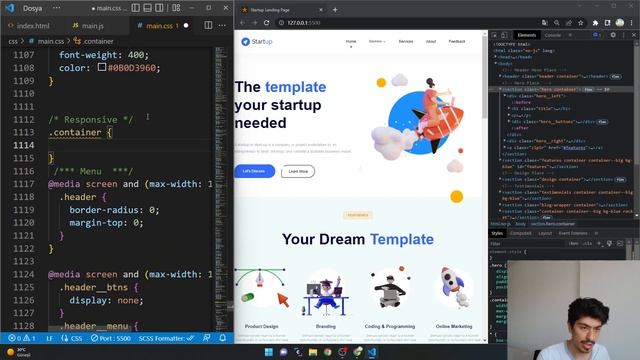Open browser extensions puzzle icon
640x360 pixels.
click(x=595, y=23)
